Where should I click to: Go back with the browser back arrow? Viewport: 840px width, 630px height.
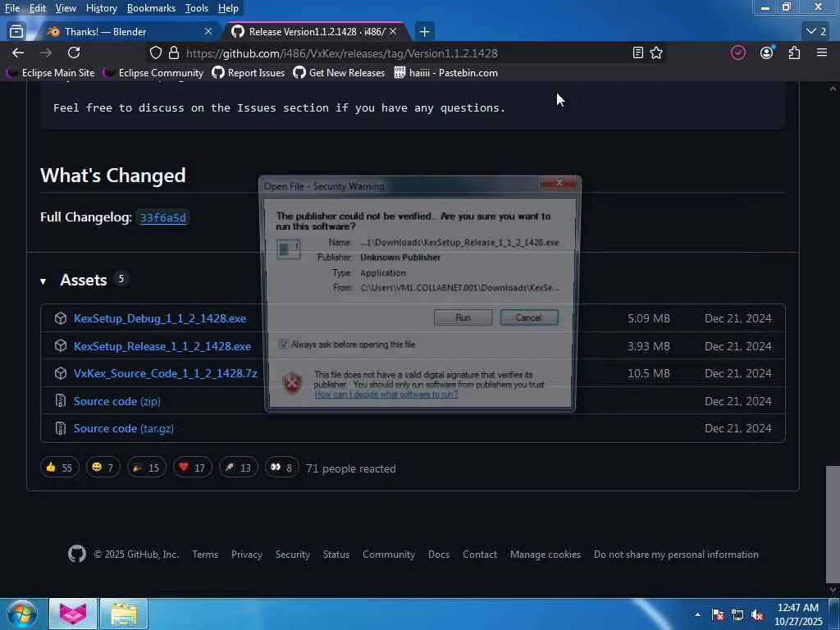pyautogui.click(x=18, y=53)
